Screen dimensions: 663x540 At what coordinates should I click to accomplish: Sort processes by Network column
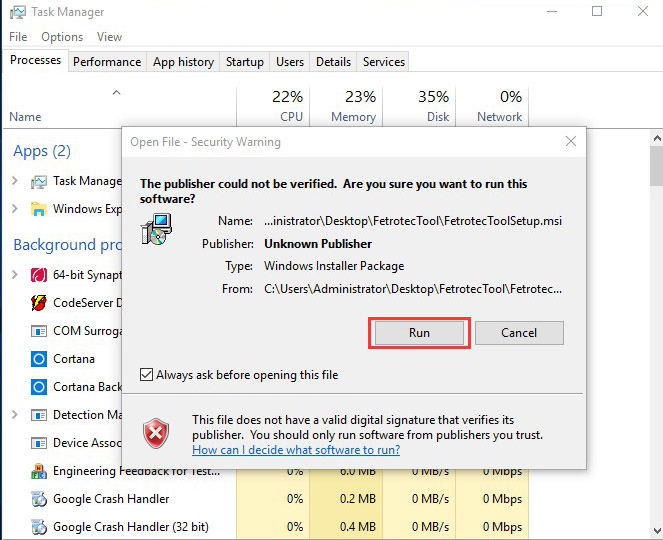[492, 106]
